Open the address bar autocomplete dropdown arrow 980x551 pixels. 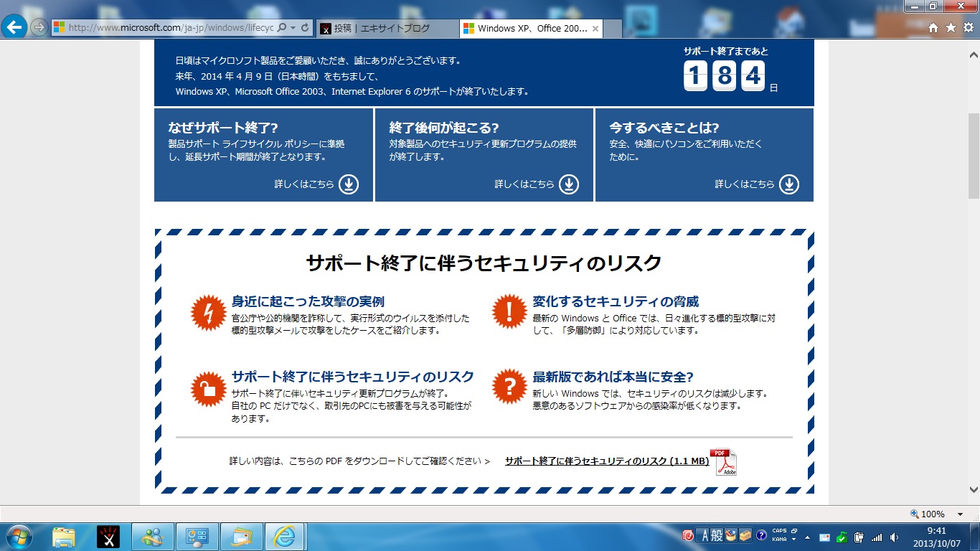(x=293, y=28)
